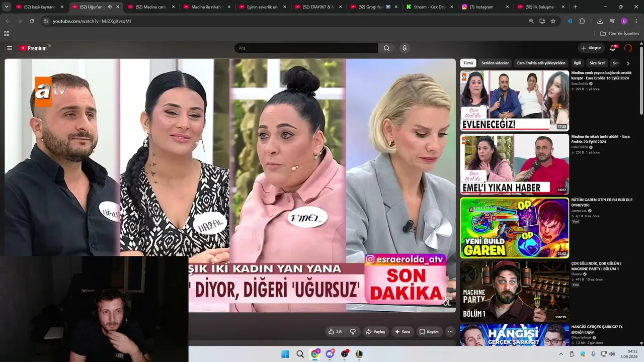Open 'Madina canlı yayına bağlandı' video title

(x=601, y=75)
